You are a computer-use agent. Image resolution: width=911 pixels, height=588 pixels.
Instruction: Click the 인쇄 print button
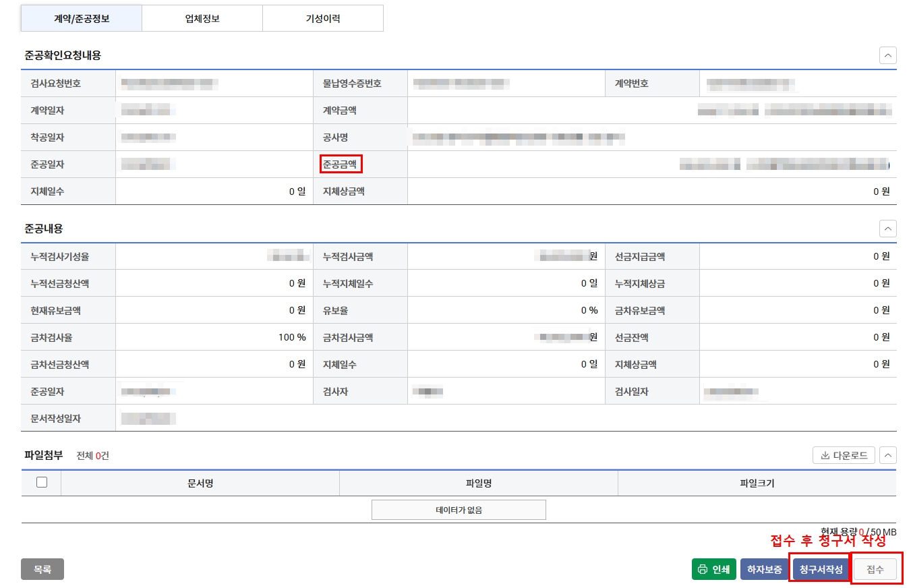click(x=713, y=568)
